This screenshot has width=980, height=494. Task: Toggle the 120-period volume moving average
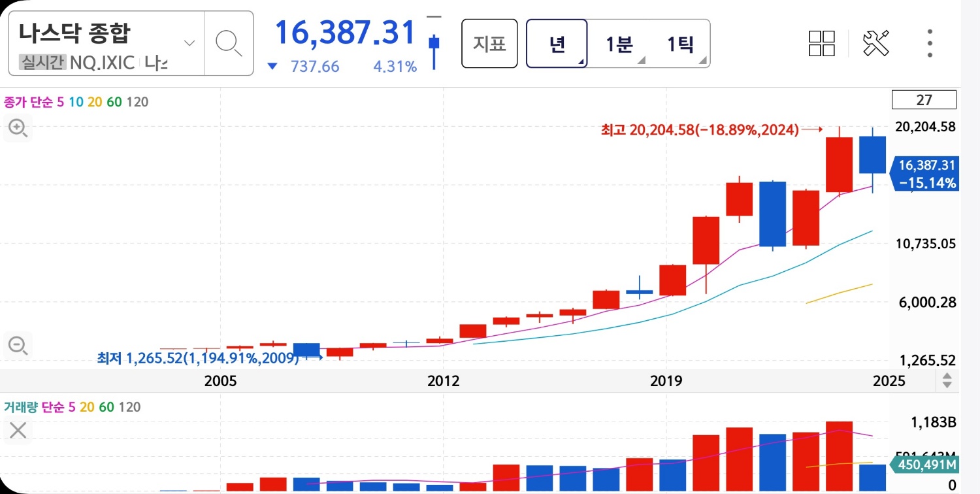129,407
